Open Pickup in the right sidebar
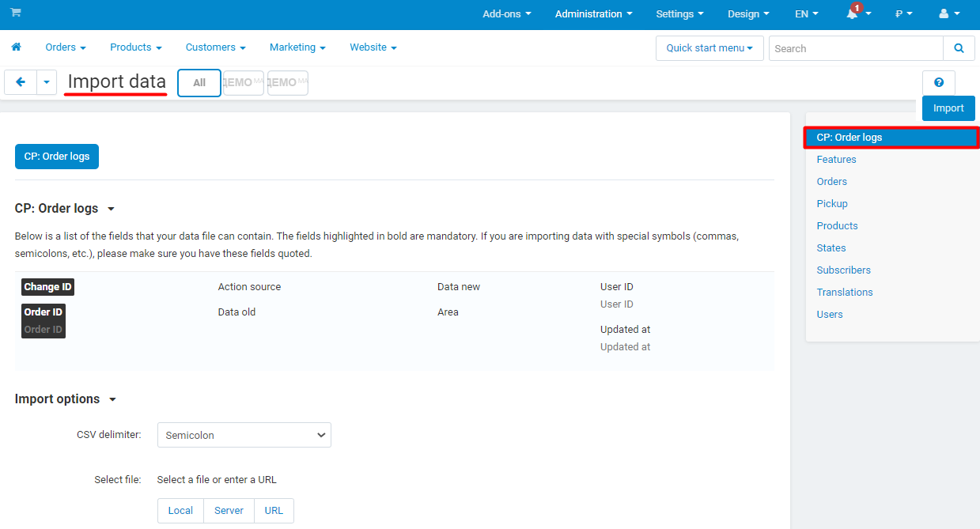Screen dimensions: 980x529 832,204
